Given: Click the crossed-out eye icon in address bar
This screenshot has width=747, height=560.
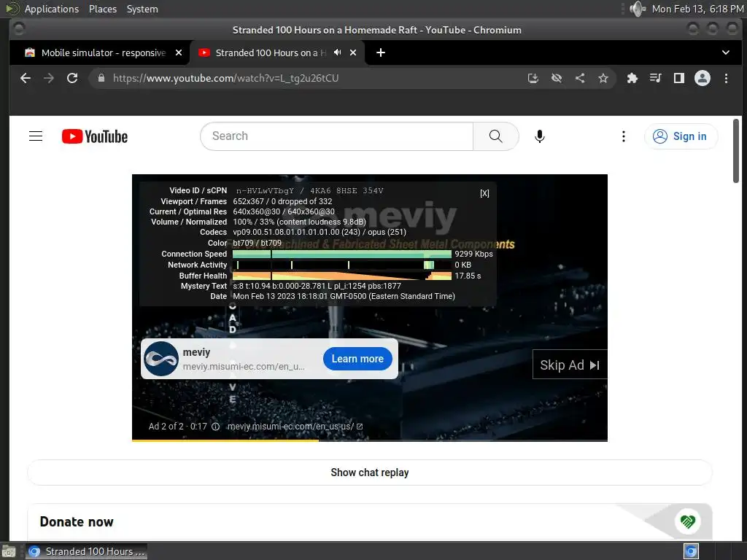Looking at the screenshot, I should pos(557,78).
